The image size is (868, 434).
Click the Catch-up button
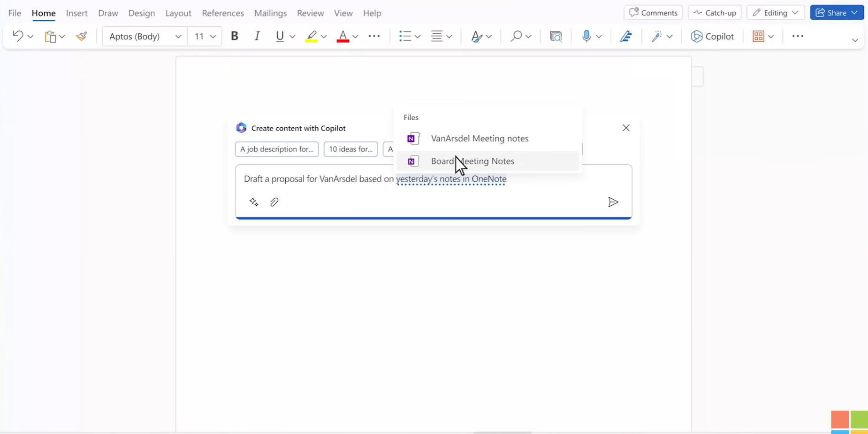715,13
